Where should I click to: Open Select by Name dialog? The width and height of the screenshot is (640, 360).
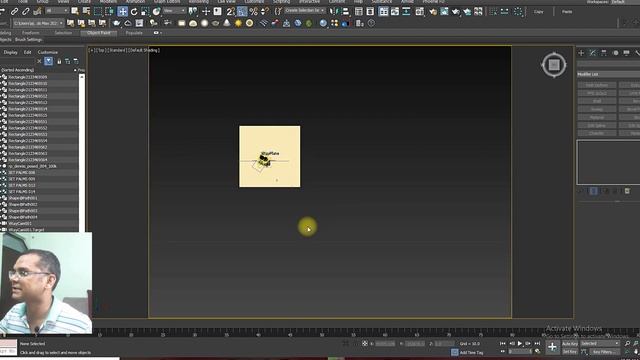pos(86,11)
